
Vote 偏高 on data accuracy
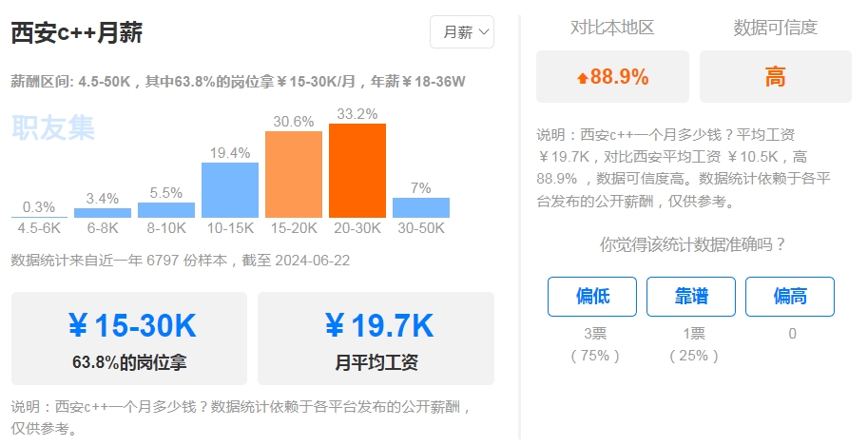[x=789, y=297]
